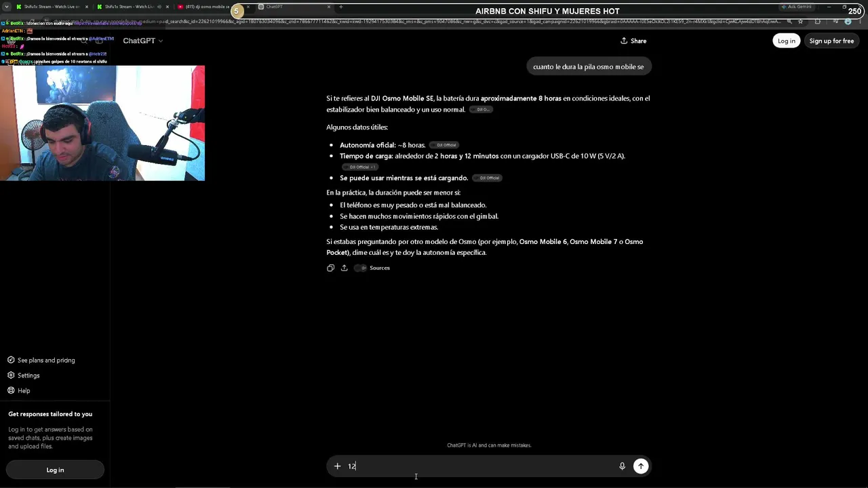This screenshot has height=488, width=868.
Task: Bookmark this page with the star icon
Action: point(800,22)
